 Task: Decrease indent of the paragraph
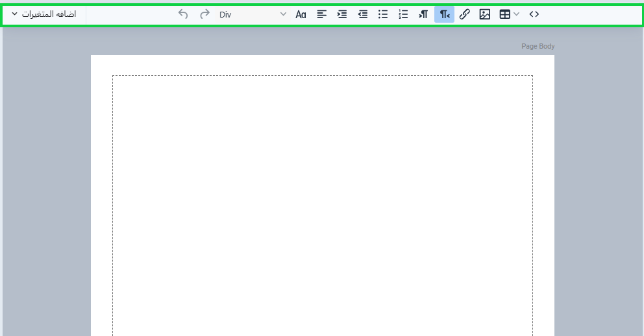pos(362,14)
